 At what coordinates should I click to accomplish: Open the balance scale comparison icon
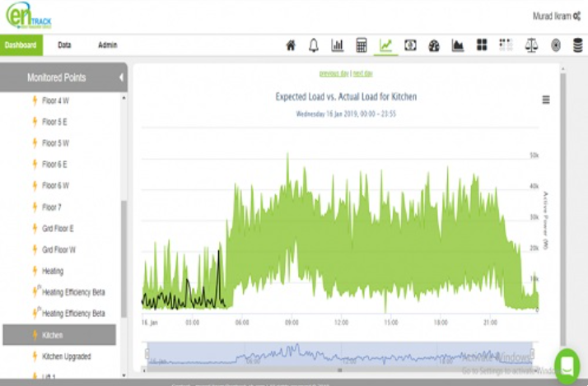pyautogui.click(x=531, y=45)
